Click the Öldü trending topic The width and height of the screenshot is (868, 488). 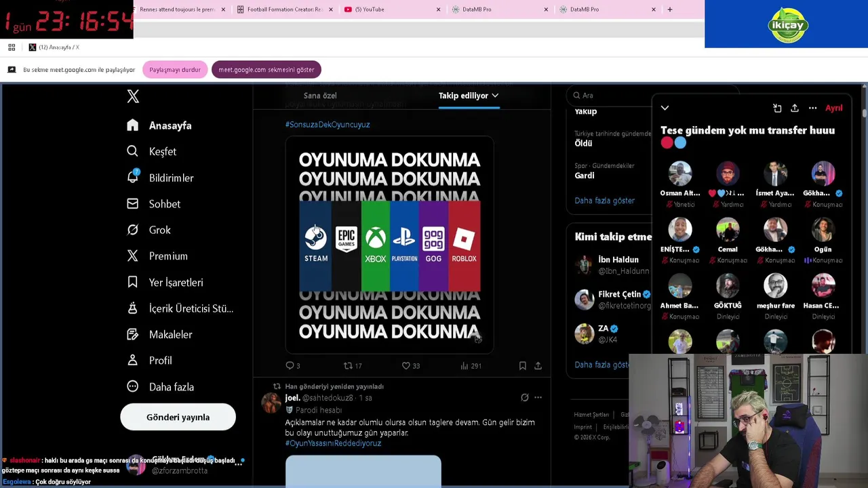pyautogui.click(x=583, y=143)
